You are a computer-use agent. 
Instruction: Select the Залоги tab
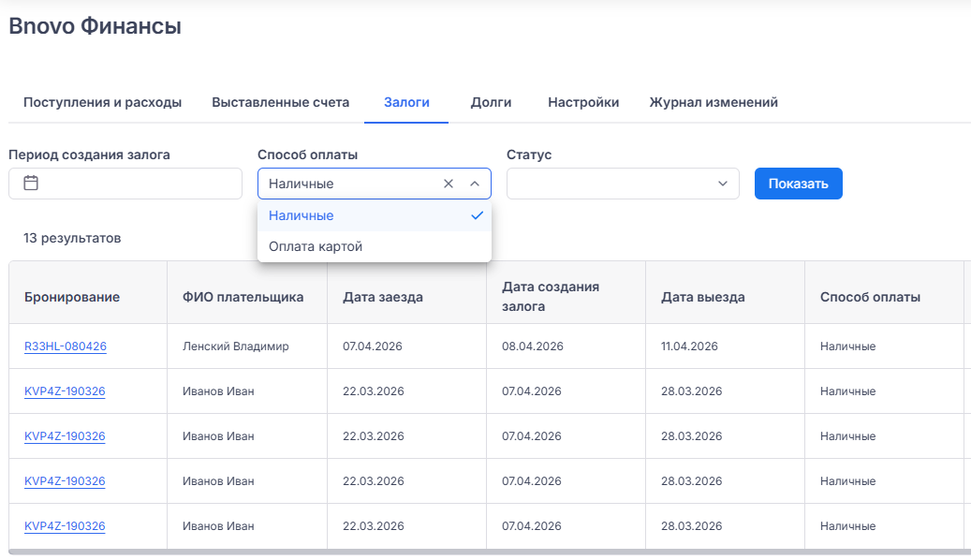click(406, 102)
